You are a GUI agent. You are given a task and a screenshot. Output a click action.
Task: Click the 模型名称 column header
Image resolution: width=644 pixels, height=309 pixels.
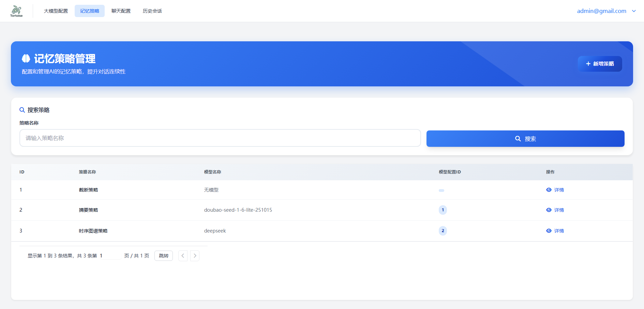(x=213, y=172)
